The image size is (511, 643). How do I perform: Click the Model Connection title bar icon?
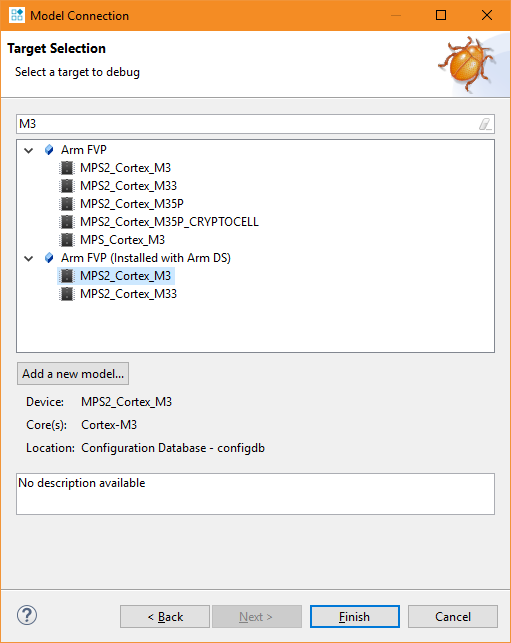(x=17, y=15)
